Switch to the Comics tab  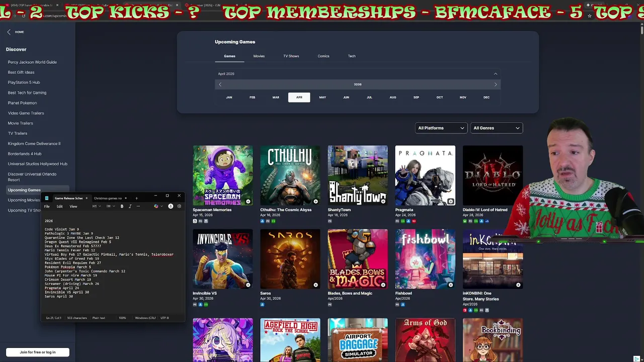click(x=324, y=56)
